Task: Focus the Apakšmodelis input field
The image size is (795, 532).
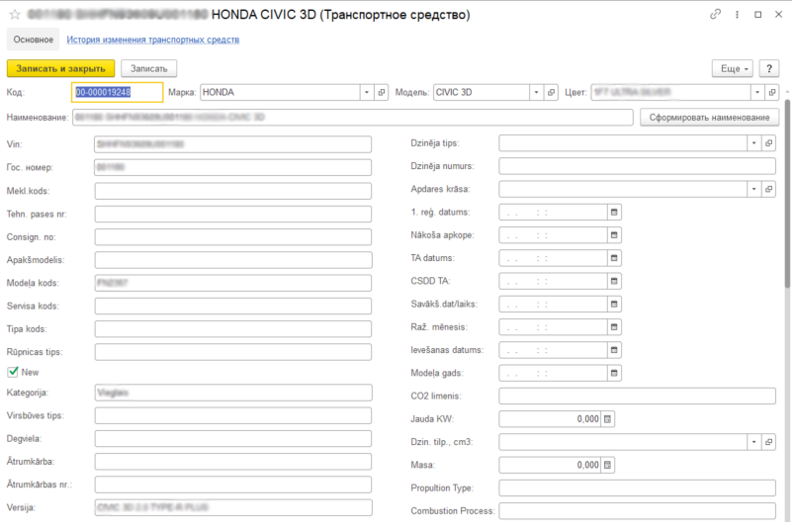Action: (x=232, y=260)
